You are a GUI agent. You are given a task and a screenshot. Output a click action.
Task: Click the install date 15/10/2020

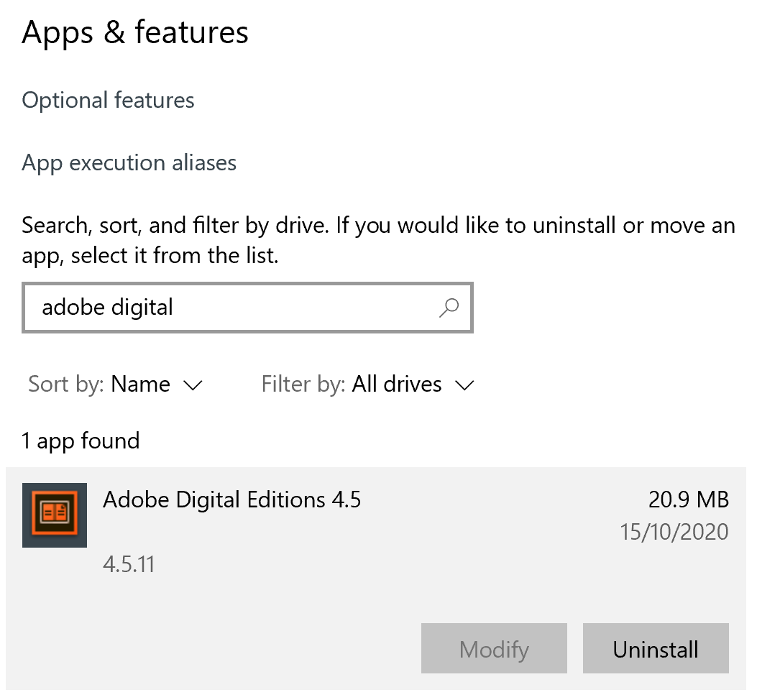[x=674, y=532]
